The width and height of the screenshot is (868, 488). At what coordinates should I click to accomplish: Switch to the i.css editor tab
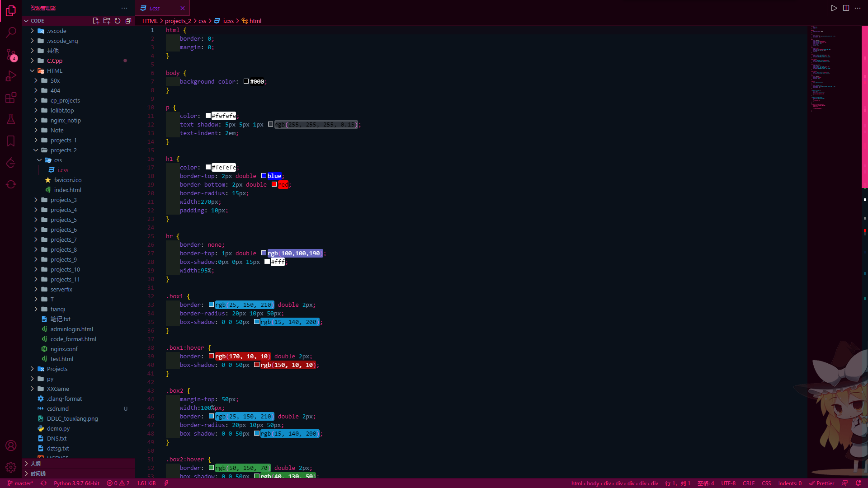tap(156, 8)
